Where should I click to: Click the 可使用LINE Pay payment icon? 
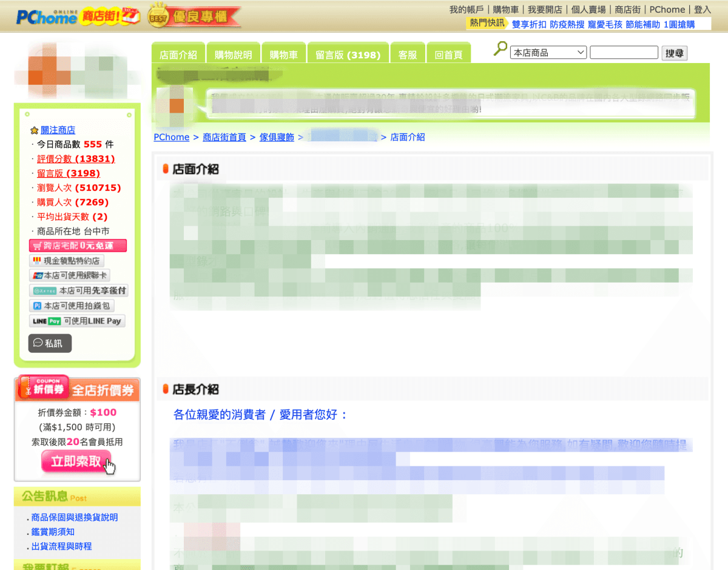pos(77,320)
